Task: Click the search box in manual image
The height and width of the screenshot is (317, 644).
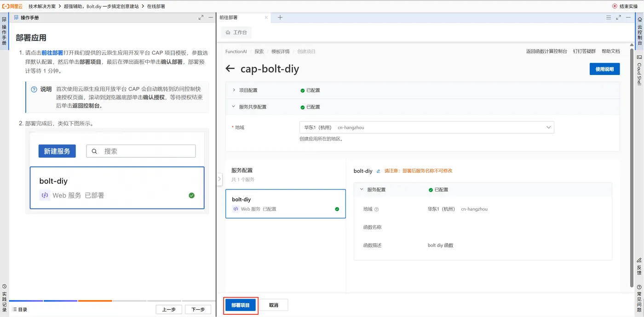Action: click(x=141, y=151)
